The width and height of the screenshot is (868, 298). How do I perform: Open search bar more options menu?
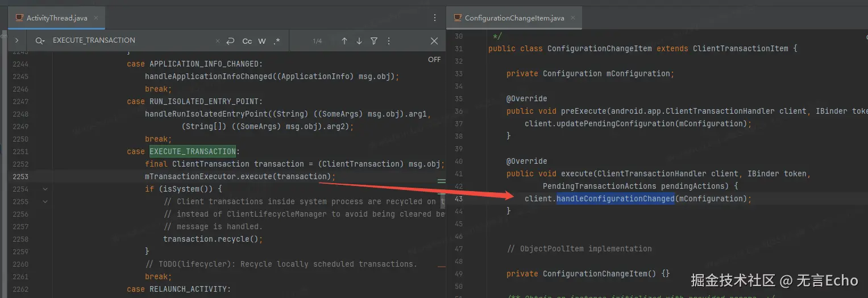click(x=389, y=41)
